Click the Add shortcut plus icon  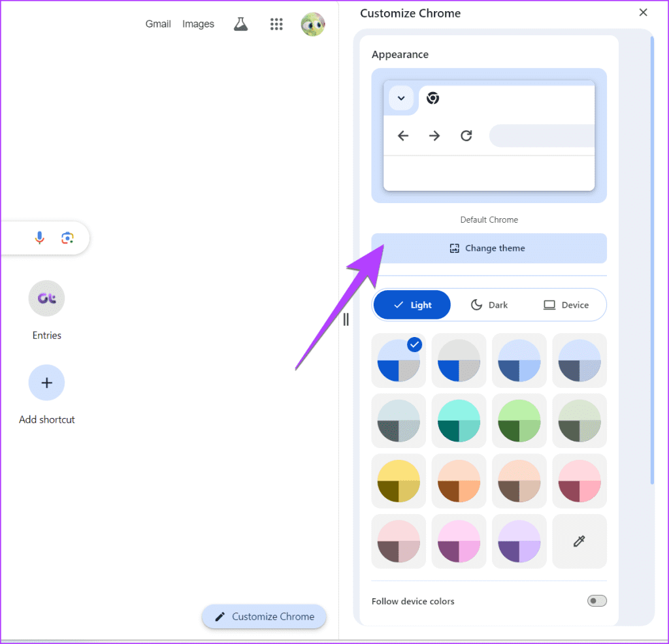[x=46, y=383]
